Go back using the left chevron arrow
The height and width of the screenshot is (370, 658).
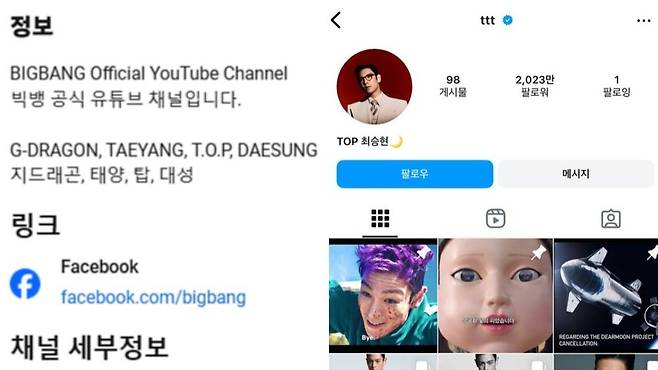[x=336, y=20]
